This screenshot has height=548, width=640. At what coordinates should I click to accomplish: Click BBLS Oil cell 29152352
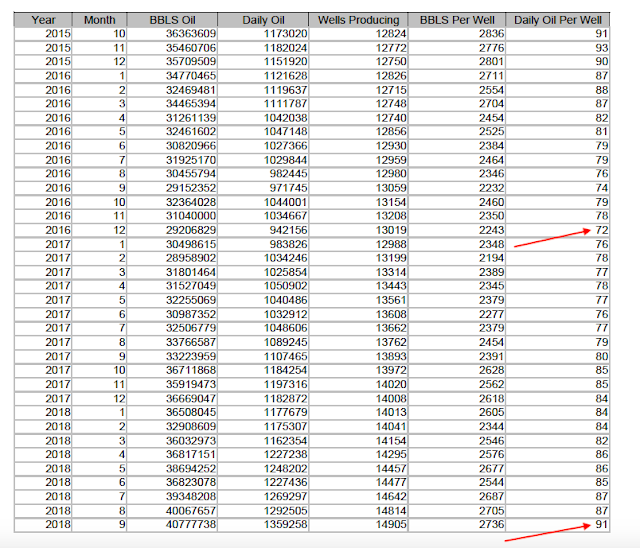191,188
